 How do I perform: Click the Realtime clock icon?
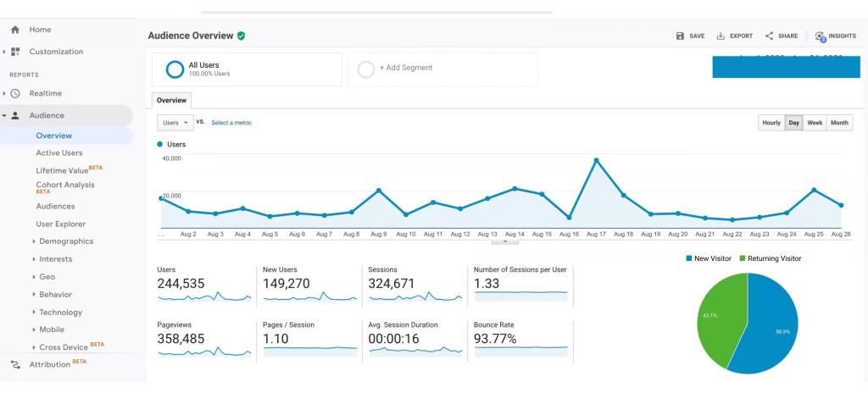(15, 93)
